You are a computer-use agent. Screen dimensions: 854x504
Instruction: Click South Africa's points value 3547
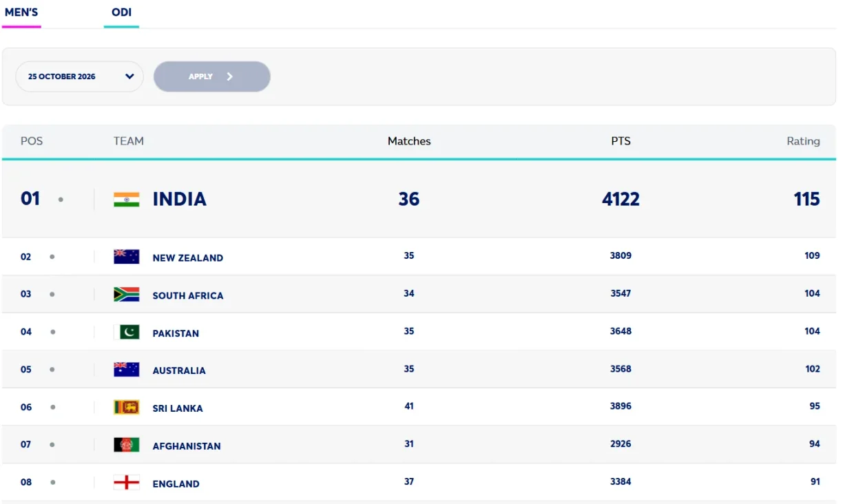click(x=621, y=293)
